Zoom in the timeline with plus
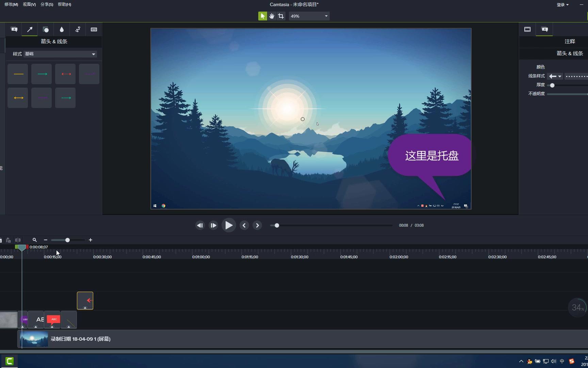 [x=91, y=240]
